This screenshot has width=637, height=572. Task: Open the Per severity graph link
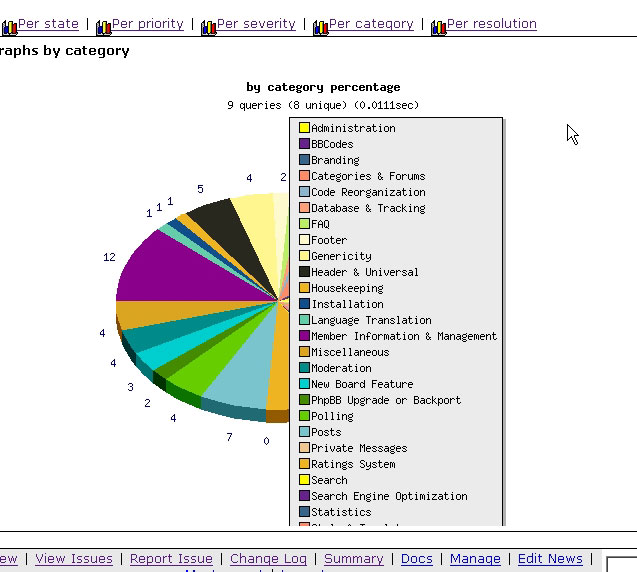tap(256, 24)
